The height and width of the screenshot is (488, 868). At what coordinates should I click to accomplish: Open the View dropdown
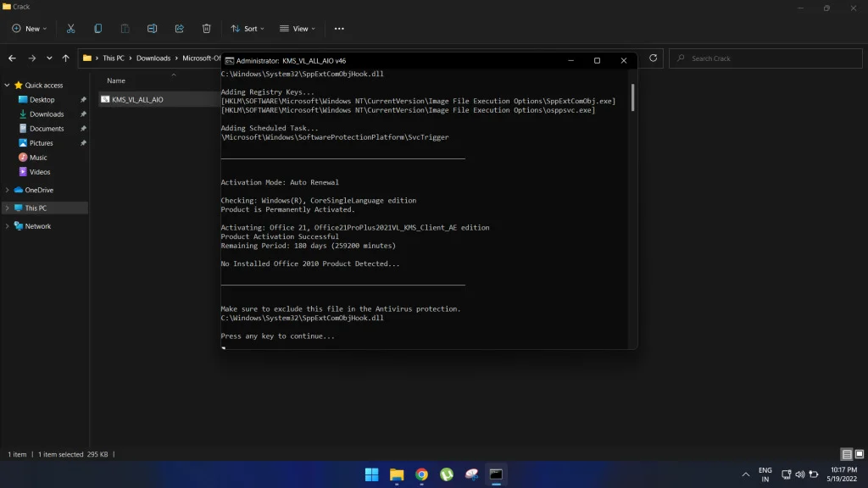click(298, 29)
